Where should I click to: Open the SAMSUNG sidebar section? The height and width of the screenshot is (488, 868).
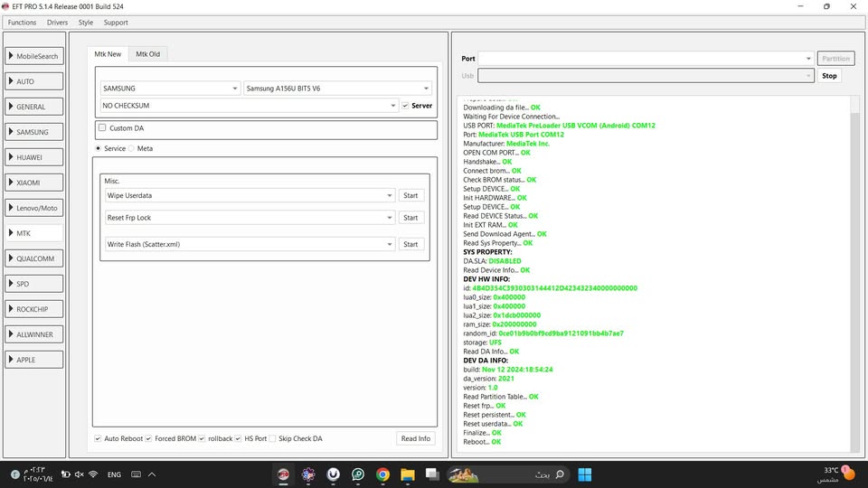click(34, 132)
